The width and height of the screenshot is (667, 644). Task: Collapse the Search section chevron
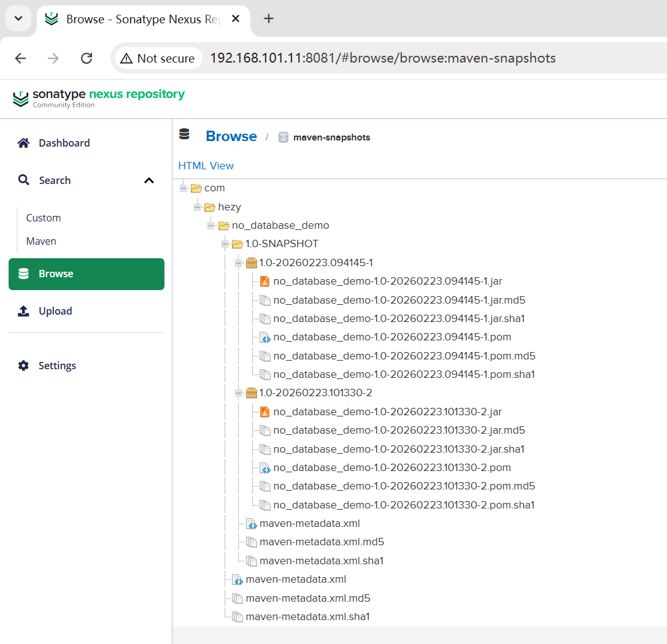pyautogui.click(x=149, y=181)
